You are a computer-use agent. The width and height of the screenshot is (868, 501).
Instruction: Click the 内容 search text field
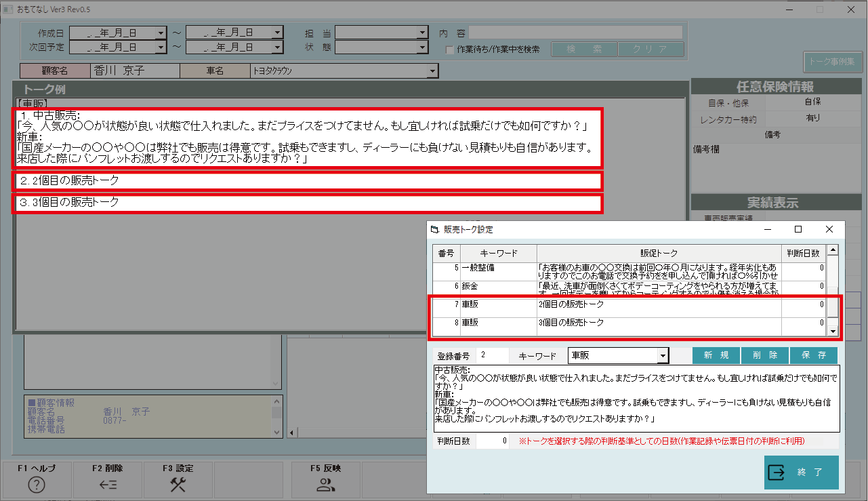[x=576, y=33]
